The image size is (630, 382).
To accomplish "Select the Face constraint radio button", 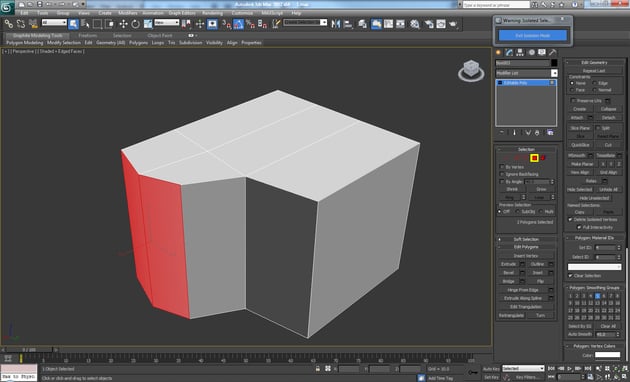I will click(x=572, y=90).
